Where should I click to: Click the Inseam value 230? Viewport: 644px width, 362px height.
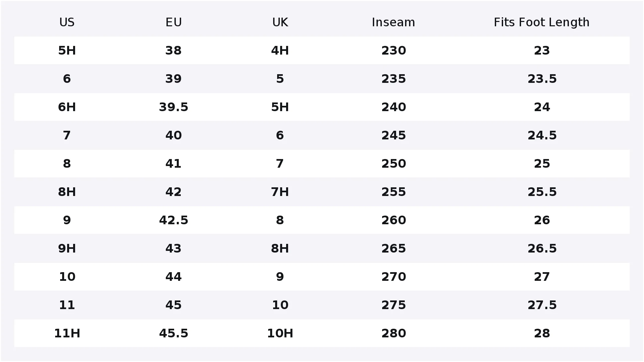[x=393, y=51]
